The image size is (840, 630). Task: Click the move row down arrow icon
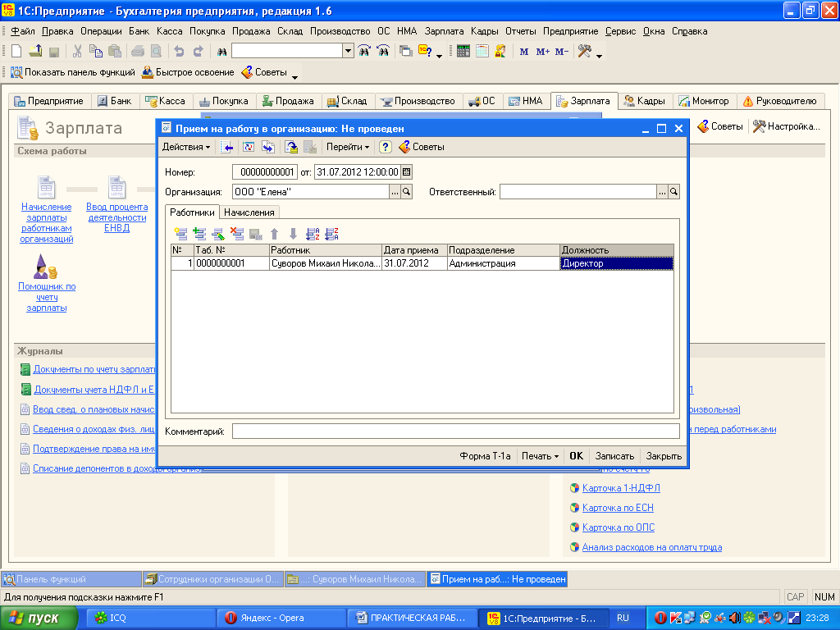(x=293, y=234)
